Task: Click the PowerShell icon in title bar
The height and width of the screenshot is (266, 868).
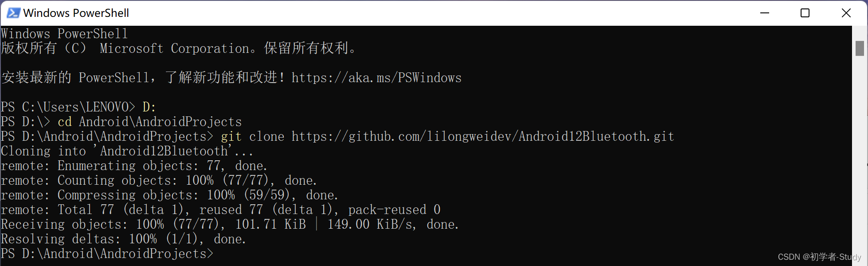Action: (13, 13)
